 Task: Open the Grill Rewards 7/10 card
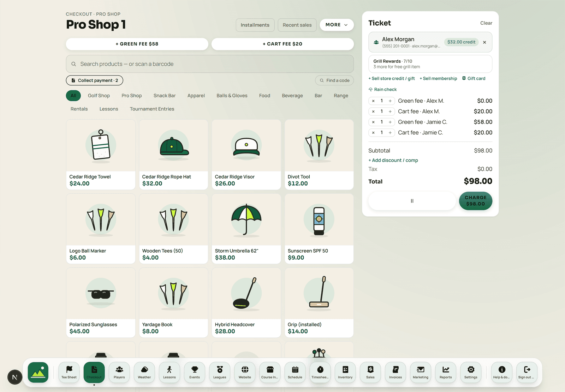click(x=430, y=64)
